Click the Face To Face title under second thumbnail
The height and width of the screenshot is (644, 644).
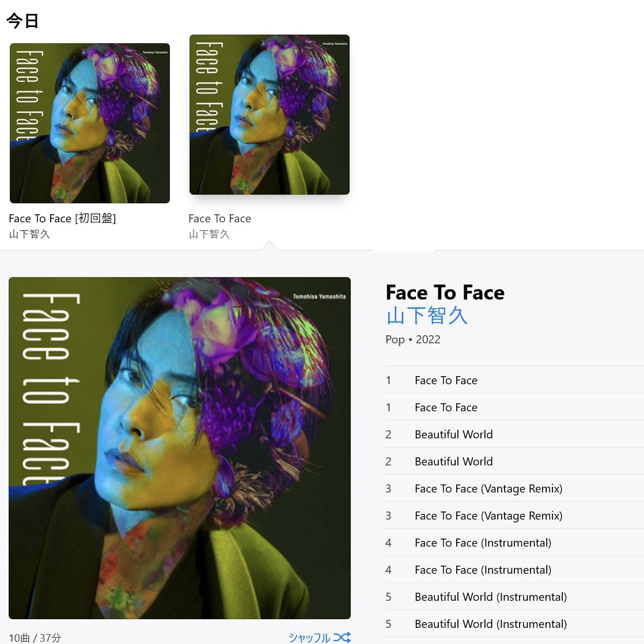(x=219, y=218)
